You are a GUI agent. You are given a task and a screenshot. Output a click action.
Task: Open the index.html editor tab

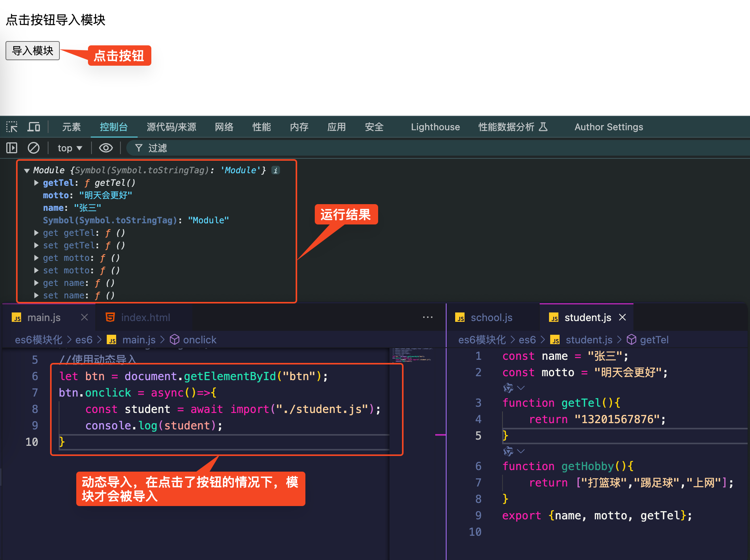tap(145, 318)
